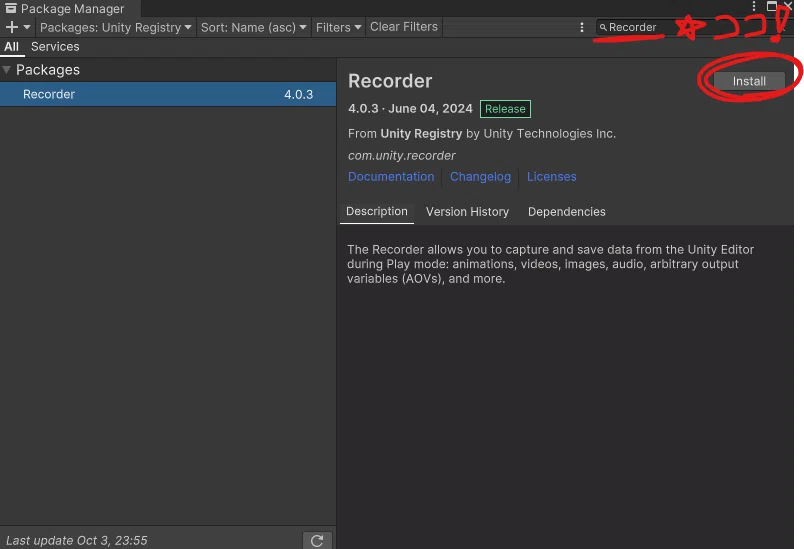Screen dimensions: 804x549
Task: Click the Clear Filters button
Action: click(x=404, y=27)
